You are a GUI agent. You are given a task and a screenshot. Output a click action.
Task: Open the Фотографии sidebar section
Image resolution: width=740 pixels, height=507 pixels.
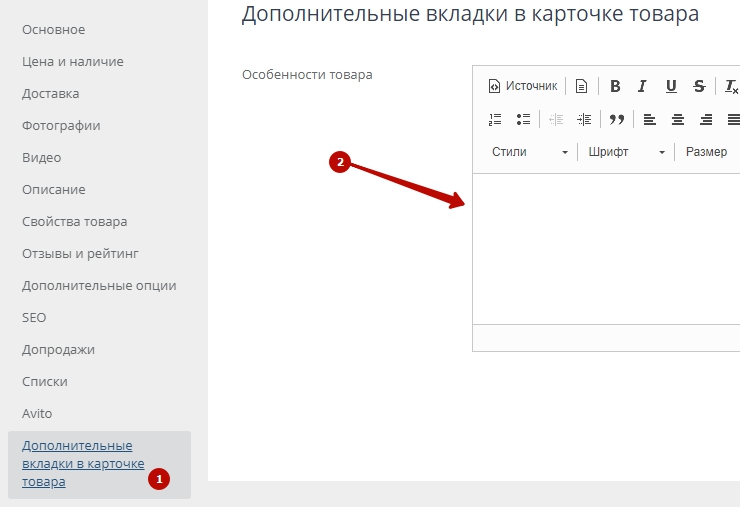click(x=61, y=125)
